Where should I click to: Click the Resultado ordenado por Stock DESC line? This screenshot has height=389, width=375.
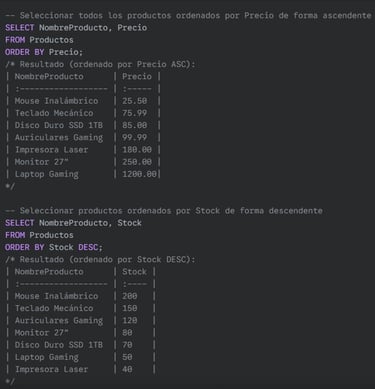coord(100,260)
